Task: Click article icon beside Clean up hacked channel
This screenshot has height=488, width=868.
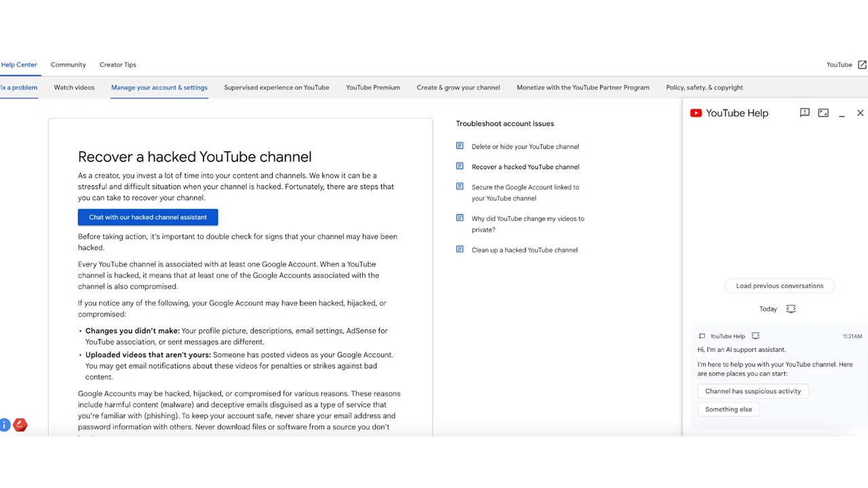Action: click(x=460, y=249)
